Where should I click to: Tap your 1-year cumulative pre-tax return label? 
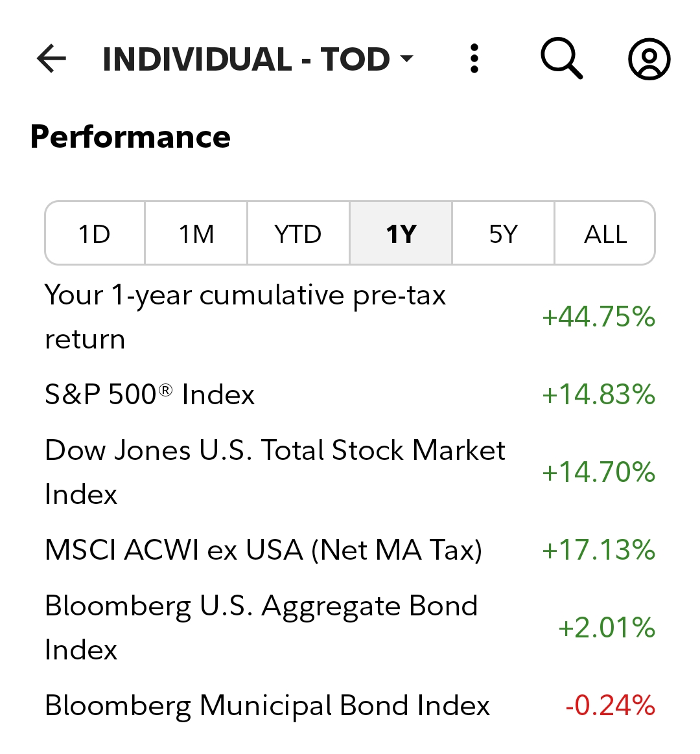click(245, 317)
